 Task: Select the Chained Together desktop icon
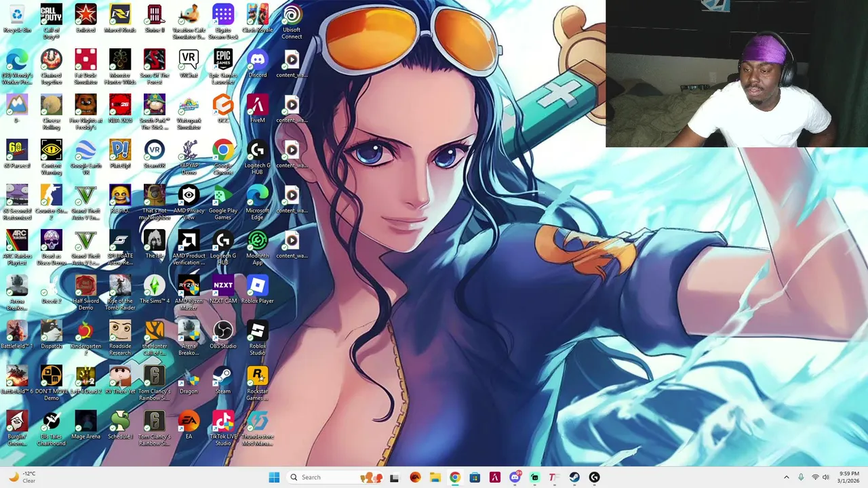point(51,67)
